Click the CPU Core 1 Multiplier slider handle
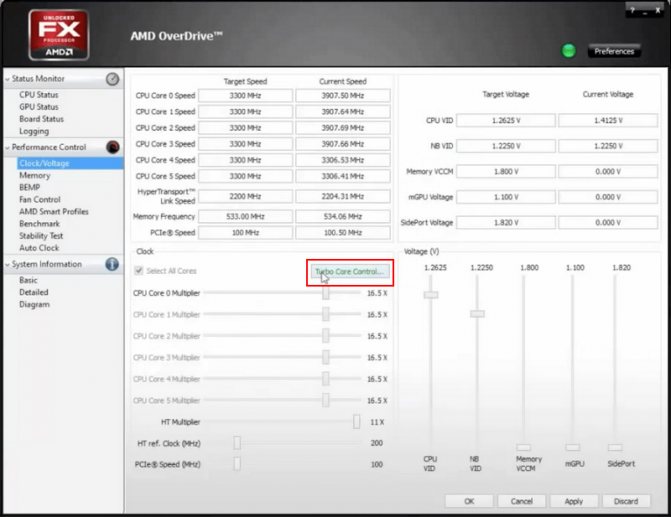This screenshot has height=517, width=671. [326, 314]
